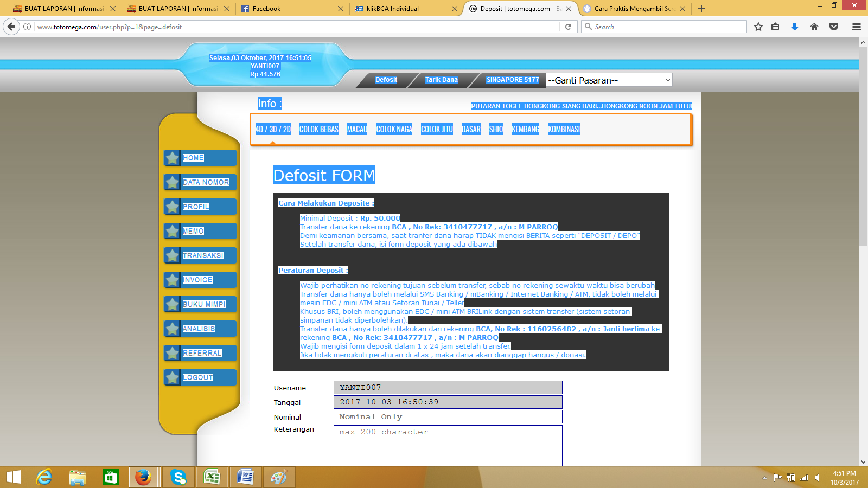
Task: Click the star icon beside HOME
Action: click(x=173, y=158)
